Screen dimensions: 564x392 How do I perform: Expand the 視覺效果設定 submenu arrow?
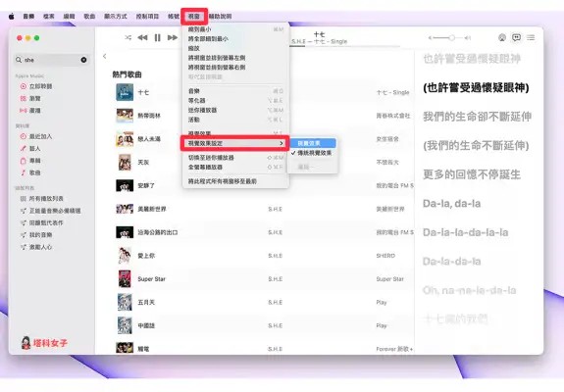[282, 143]
